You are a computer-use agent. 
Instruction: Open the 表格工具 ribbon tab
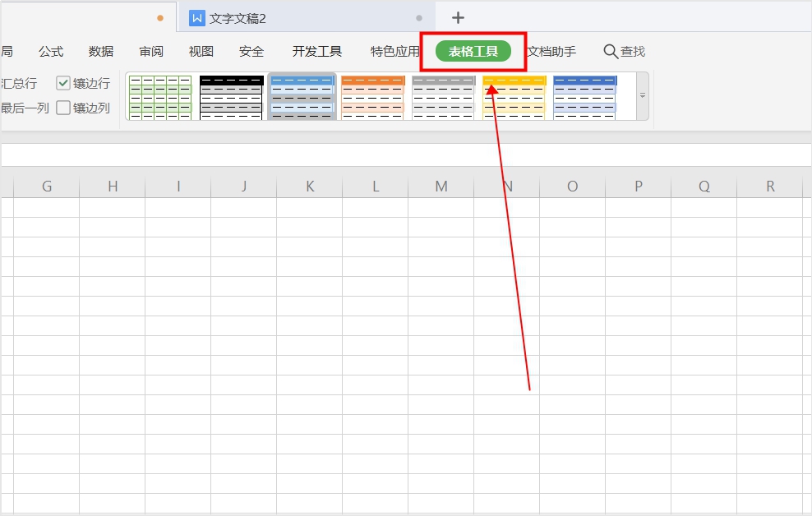click(x=473, y=51)
